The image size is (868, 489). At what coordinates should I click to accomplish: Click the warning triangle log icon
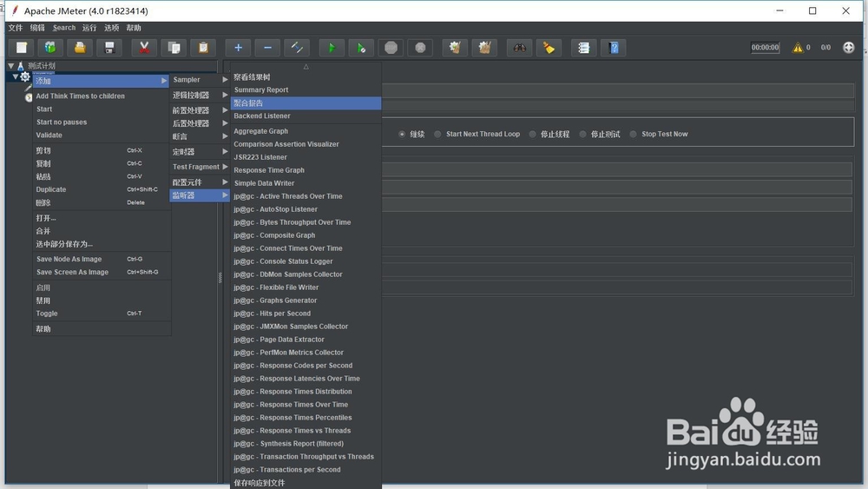click(797, 48)
